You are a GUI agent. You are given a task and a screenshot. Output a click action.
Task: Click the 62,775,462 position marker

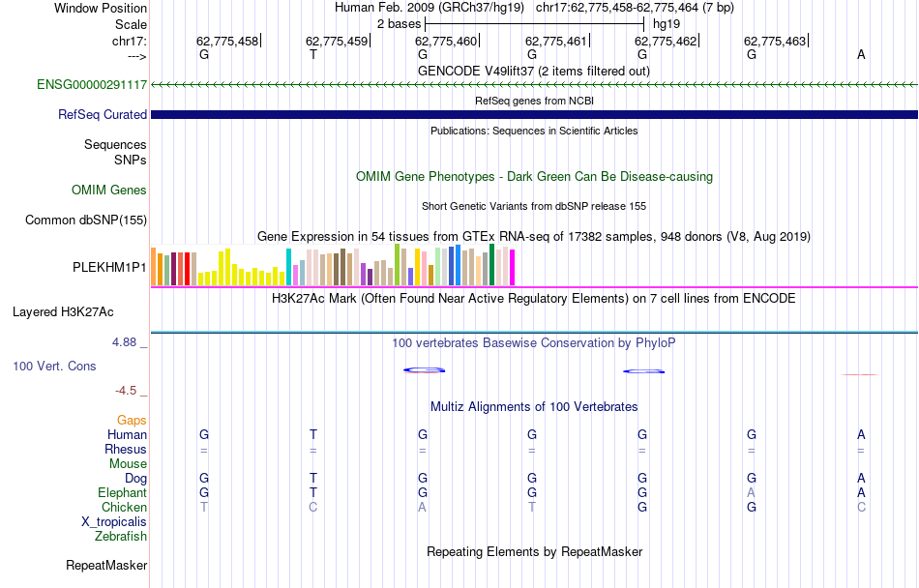[x=666, y=41]
